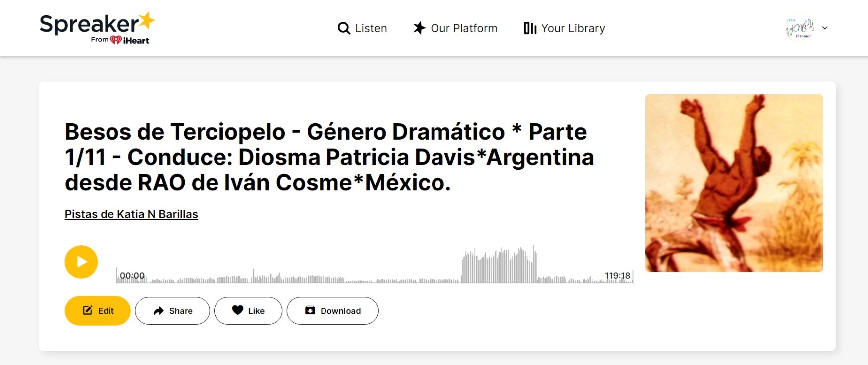Open the episode cover artwork
Screen dimensions: 868x365
[734, 183]
